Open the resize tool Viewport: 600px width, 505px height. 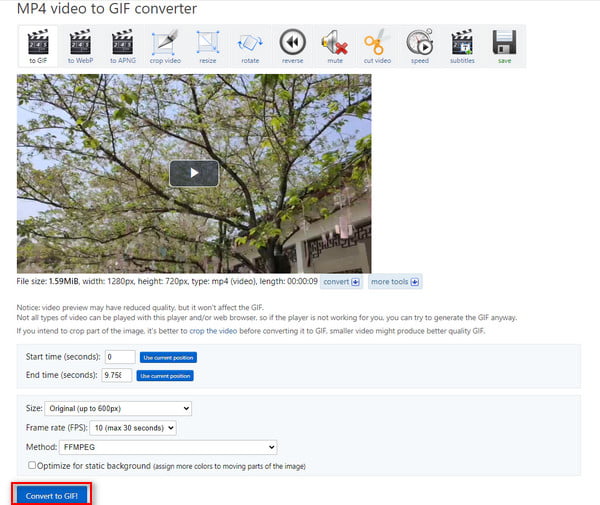(x=208, y=46)
